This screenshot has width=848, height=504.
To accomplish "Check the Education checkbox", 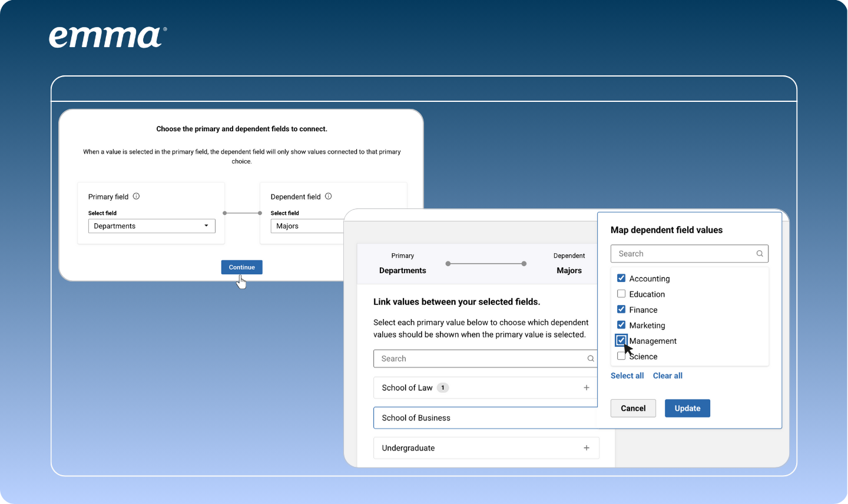I will coord(621,294).
